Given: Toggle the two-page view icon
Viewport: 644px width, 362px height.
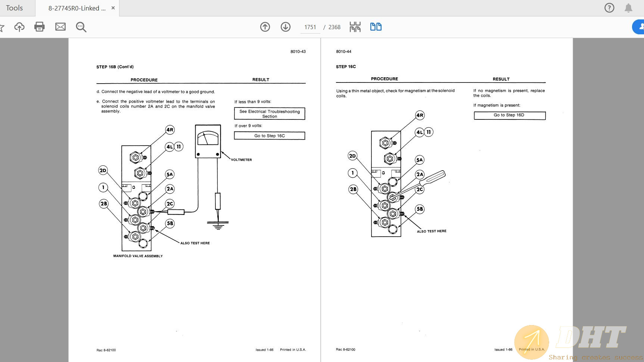Looking at the screenshot, I should pos(376,27).
